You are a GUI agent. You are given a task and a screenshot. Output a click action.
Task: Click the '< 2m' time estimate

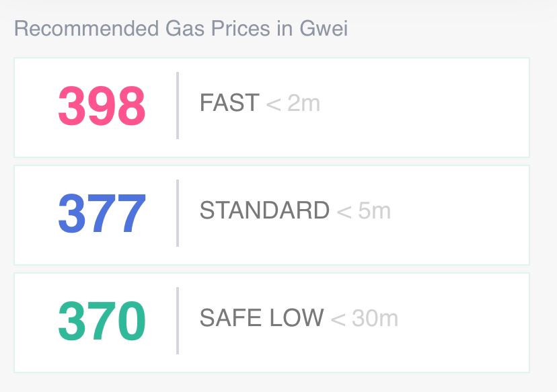click(293, 104)
